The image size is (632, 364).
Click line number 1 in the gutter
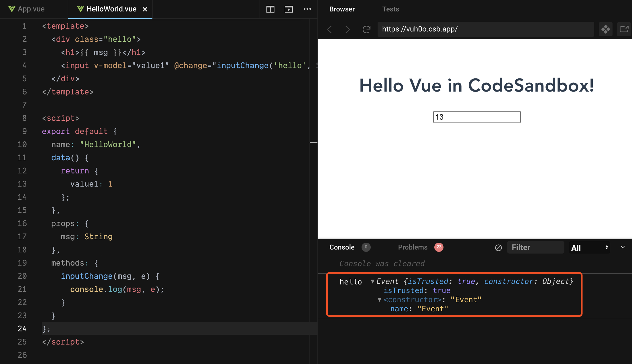24,26
